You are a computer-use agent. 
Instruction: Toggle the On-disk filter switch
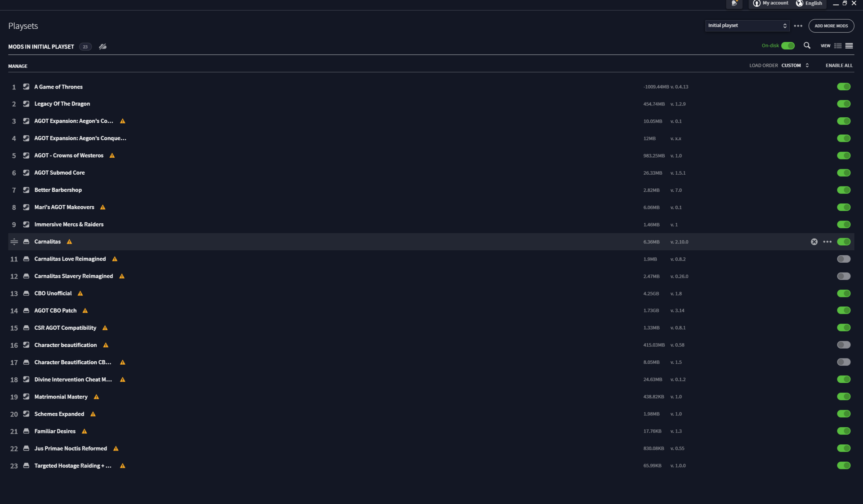coord(787,45)
